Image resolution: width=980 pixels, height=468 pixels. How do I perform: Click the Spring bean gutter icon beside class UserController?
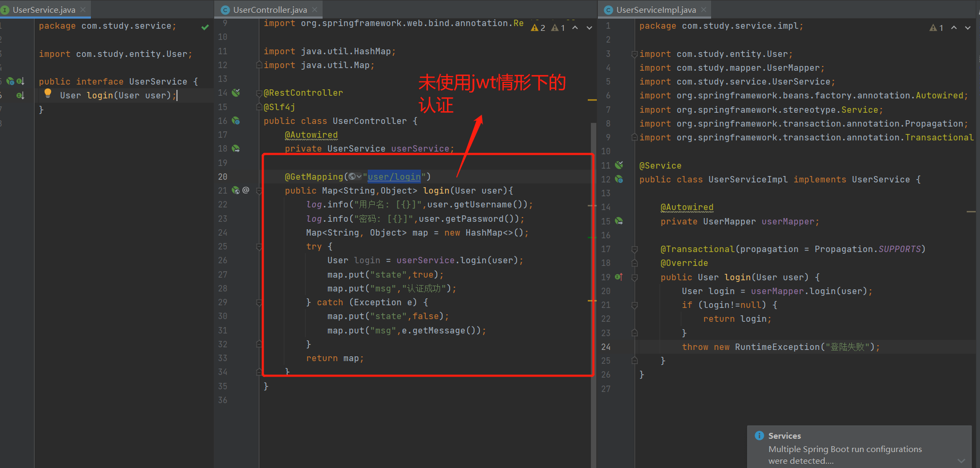pyautogui.click(x=236, y=121)
